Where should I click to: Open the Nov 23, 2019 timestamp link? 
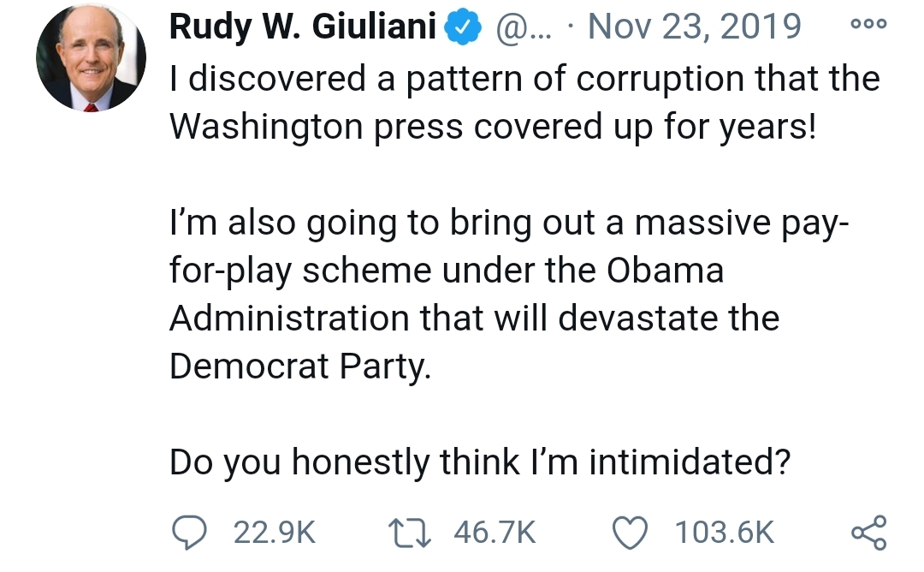(695, 27)
